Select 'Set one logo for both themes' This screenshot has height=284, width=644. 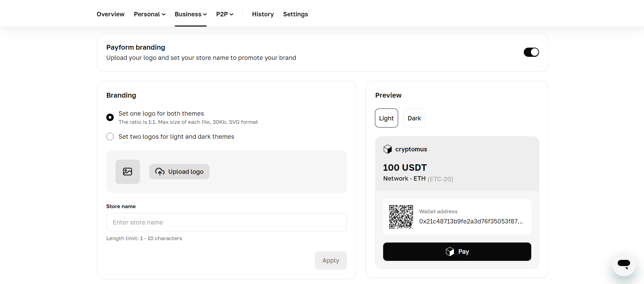click(x=110, y=117)
